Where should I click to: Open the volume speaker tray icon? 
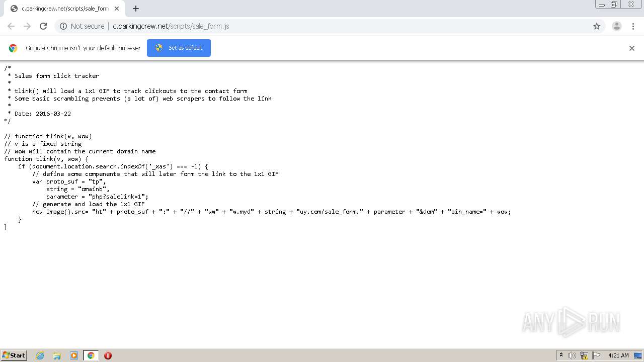(x=572, y=355)
